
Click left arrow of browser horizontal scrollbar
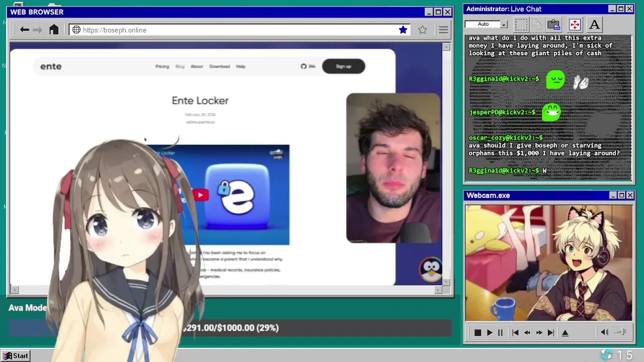click(x=14, y=290)
